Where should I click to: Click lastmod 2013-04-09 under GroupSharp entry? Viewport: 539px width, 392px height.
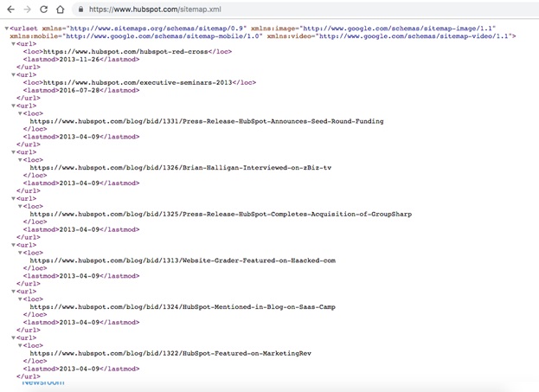(80, 229)
